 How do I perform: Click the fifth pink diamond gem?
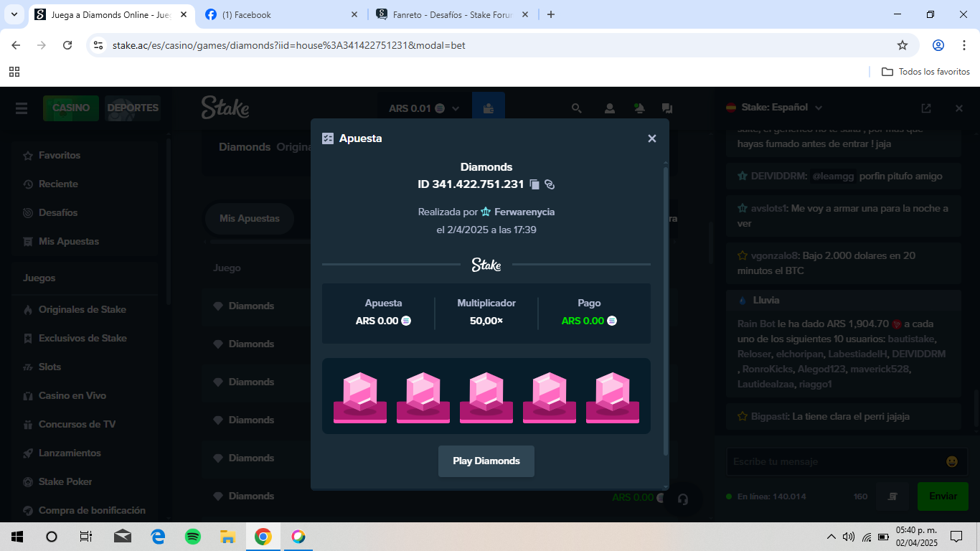click(x=613, y=397)
